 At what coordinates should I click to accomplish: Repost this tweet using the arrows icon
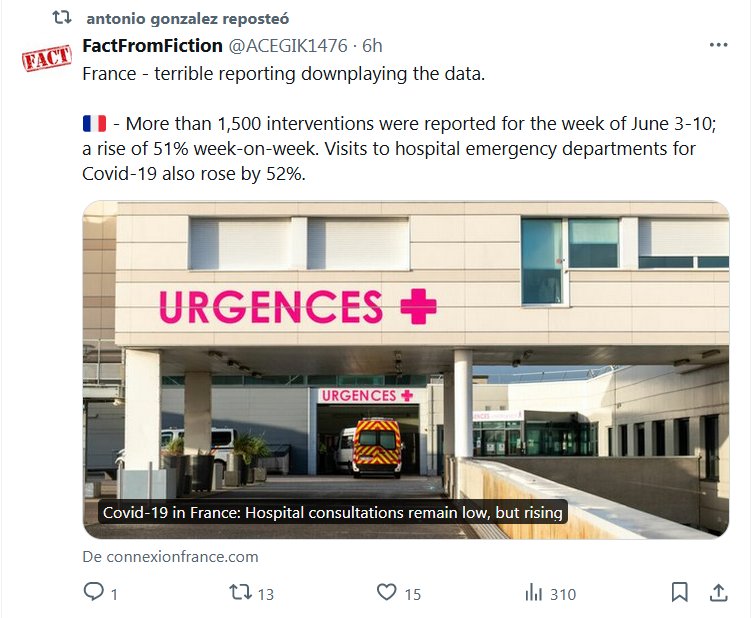click(x=240, y=593)
